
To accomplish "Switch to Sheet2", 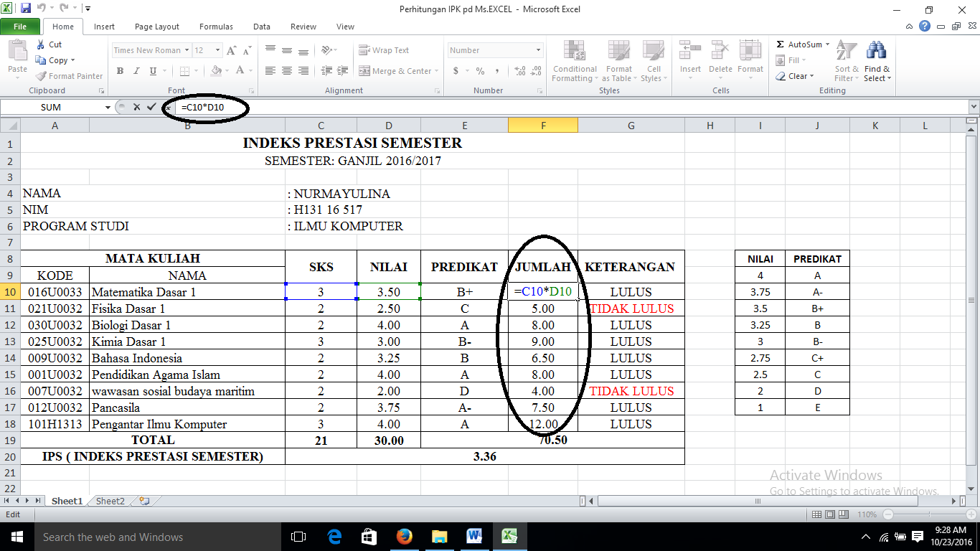I will (x=109, y=501).
